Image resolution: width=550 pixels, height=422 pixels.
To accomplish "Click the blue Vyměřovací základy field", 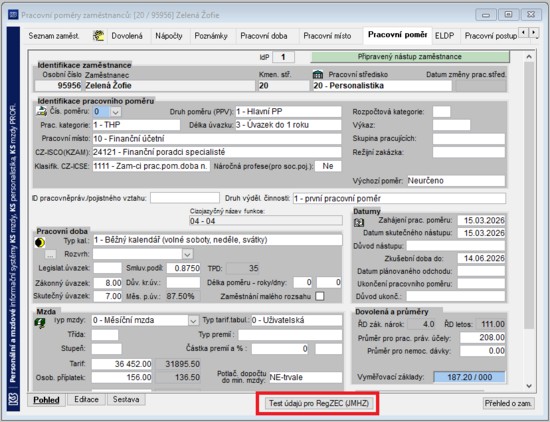I will [x=469, y=377].
